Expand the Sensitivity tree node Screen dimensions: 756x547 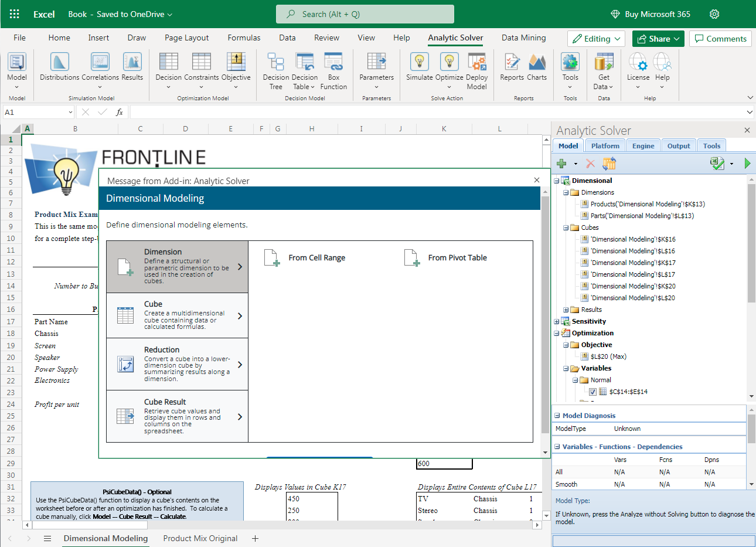[x=557, y=321]
